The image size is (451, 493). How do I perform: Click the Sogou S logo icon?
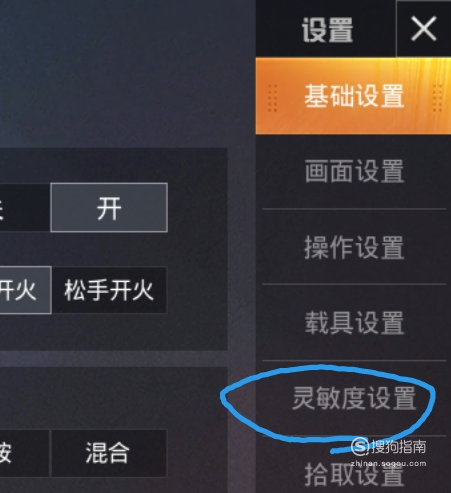pyautogui.click(x=360, y=446)
